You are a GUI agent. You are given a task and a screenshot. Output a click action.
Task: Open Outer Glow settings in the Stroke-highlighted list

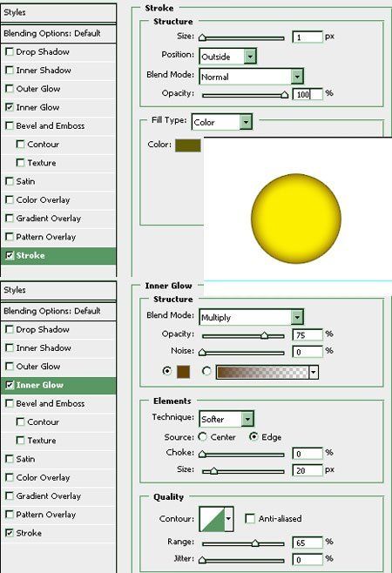pyautogui.click(x=38, y=89)
